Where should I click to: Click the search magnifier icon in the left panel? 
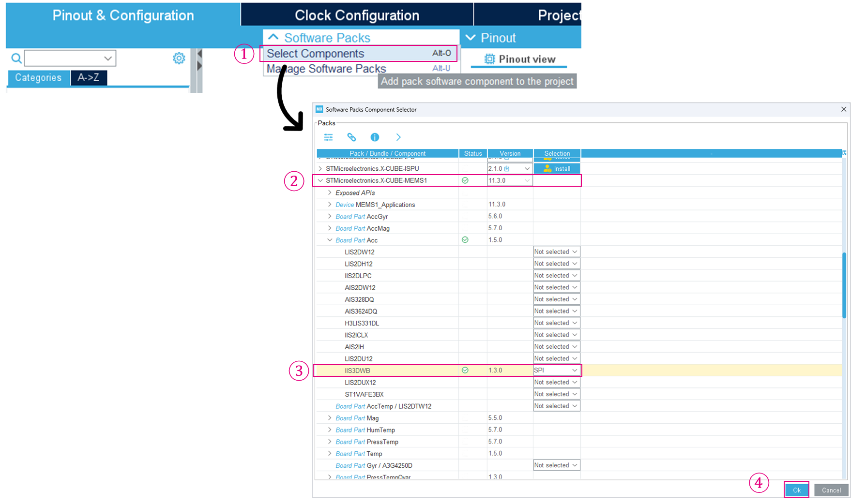tap(16, 59)
